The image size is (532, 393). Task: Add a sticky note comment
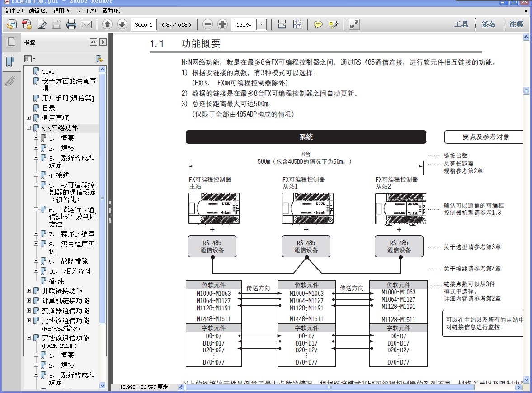(x=318, y=24)
